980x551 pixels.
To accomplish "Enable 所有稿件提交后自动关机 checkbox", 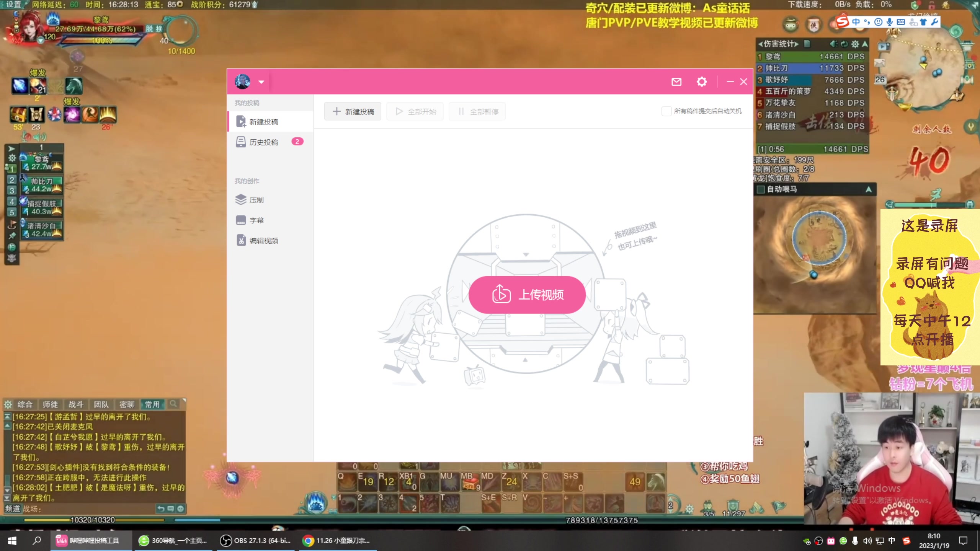I will [666, 111].
